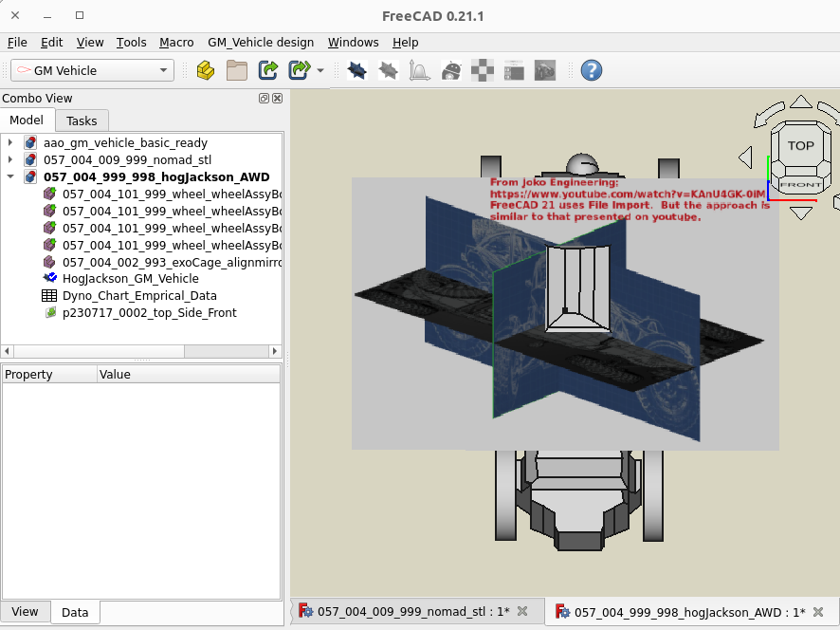Click the folder icon in the toolbar

click(236, 70)
